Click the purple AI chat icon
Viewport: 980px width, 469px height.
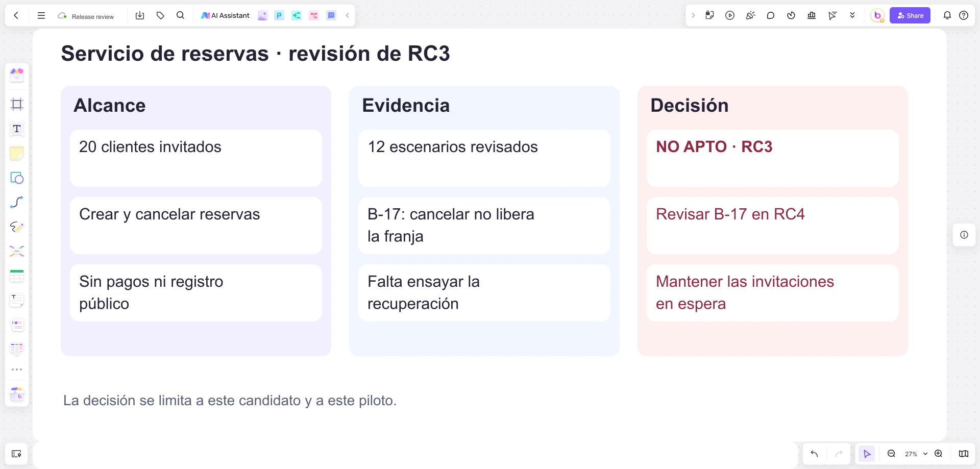[331, 15]
